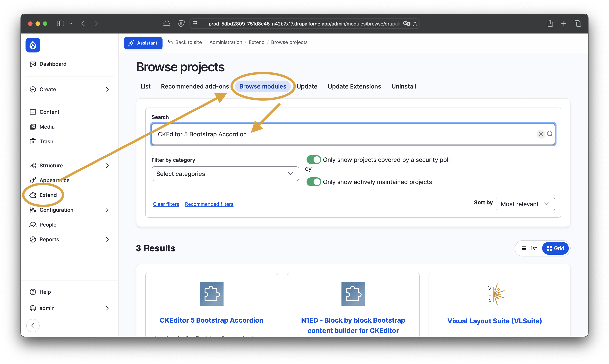
Task: Open the Select categories dropdown
Action: tap(225, 174)
